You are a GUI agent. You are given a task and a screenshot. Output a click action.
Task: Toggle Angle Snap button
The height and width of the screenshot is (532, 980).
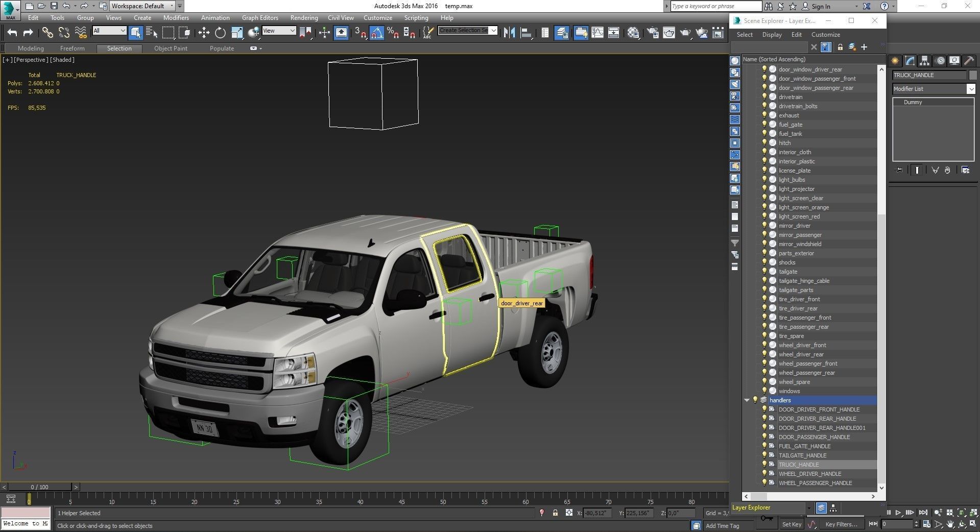tap(377, 33)
